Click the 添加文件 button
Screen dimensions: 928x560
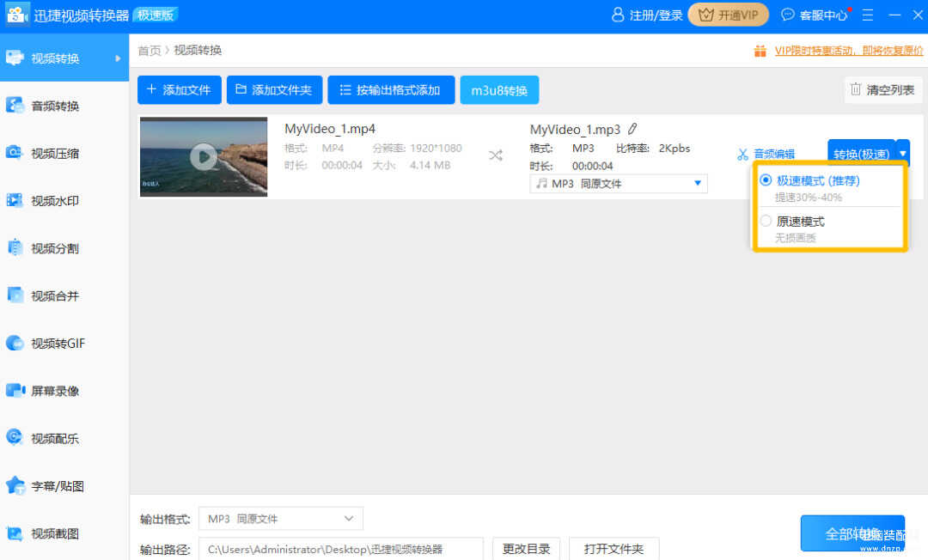point(180,90)
